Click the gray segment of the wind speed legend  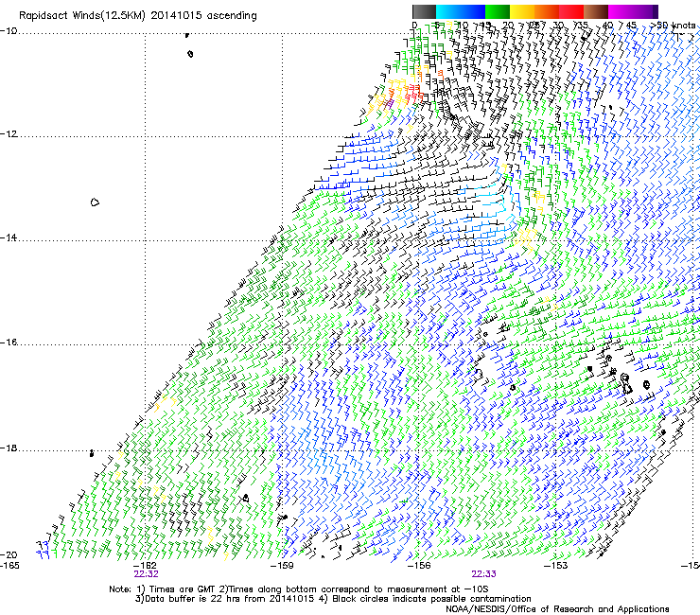(x=424, y=11)
